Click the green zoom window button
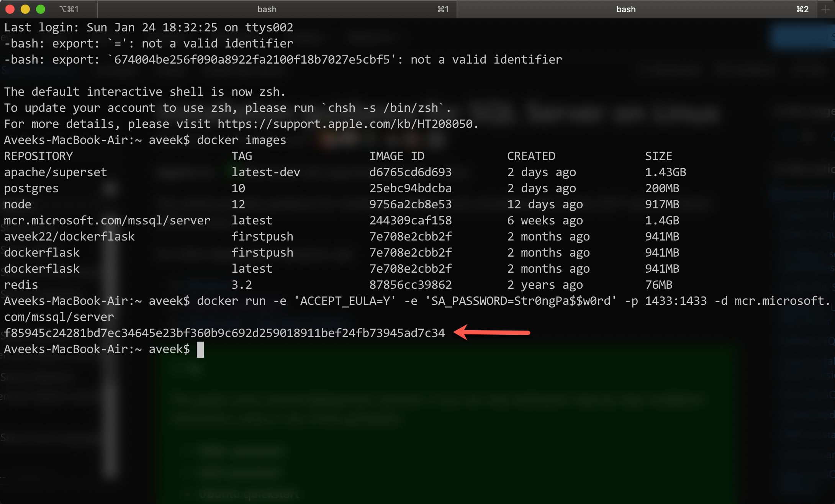The image size is (835, 504). coord(40,9)
